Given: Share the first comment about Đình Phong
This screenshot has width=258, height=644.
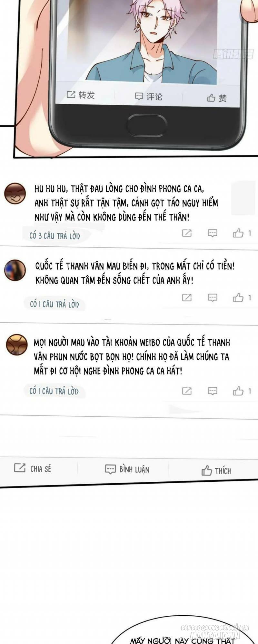Looking at the screenshot, I should tap(187, 233).
